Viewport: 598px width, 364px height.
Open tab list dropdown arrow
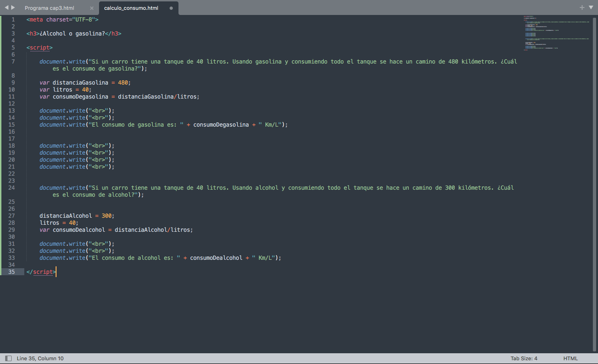tap(591, 8)
